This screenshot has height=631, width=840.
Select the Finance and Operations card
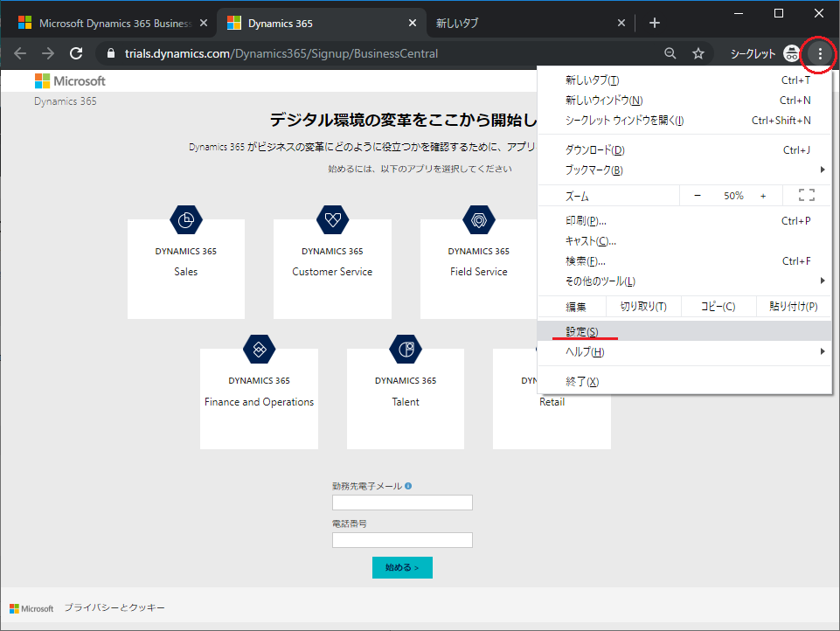[260, 399]
